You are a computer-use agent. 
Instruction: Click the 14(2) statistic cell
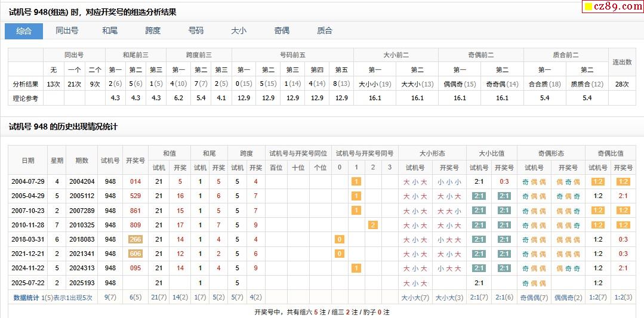(180, 298)
